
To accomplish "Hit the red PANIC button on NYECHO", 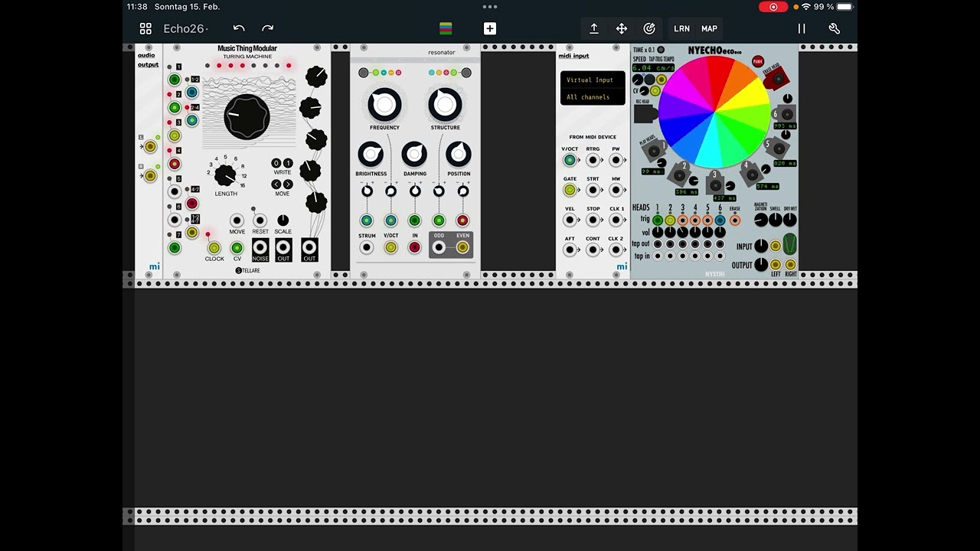I will point(758,61).
